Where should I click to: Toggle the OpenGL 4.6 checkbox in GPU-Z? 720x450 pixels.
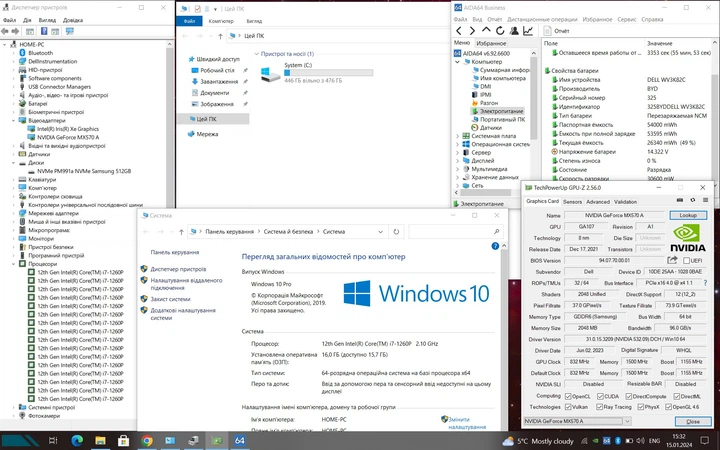tap(668, 407)
